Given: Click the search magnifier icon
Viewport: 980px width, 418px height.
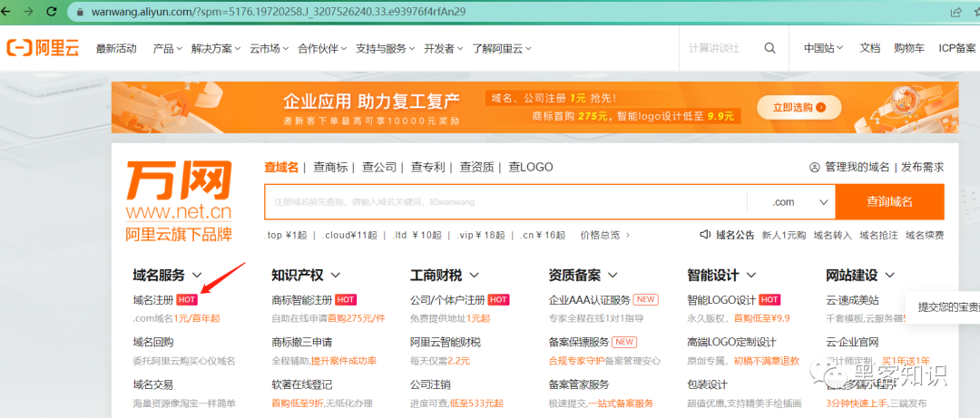Looking at the screenshot, I should click(770, 48).
